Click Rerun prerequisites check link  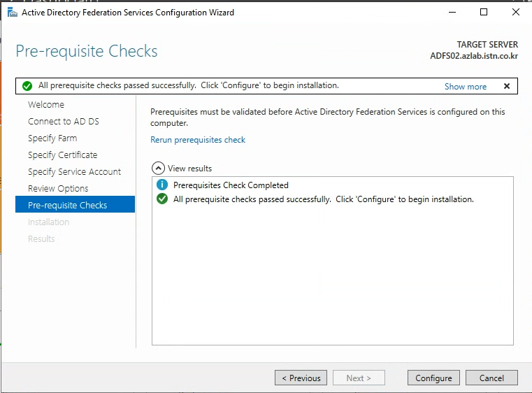tap(198, 140)
